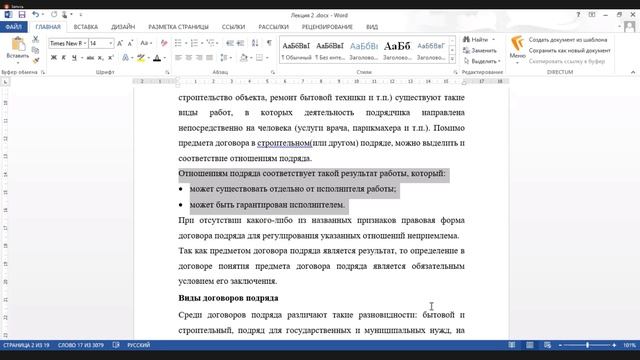This screenshot has width=640, height=360.
Task: Toggle underline (Ч) formatting
Action: 74,58
